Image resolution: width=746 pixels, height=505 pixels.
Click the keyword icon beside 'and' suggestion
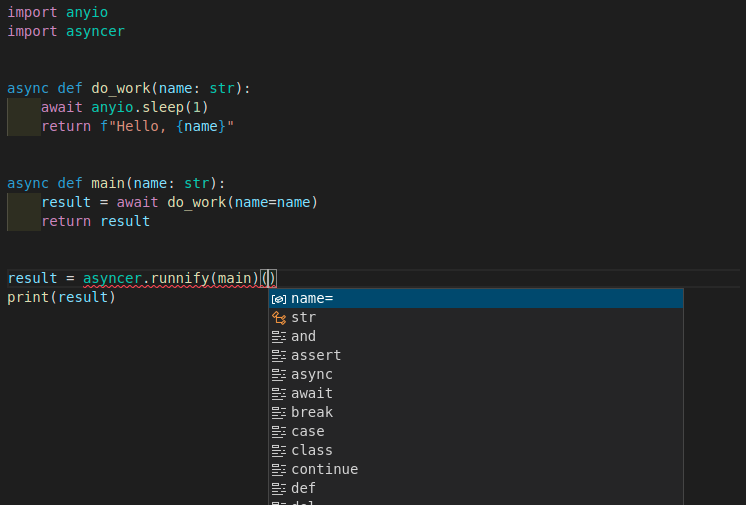tap(279, 337)
